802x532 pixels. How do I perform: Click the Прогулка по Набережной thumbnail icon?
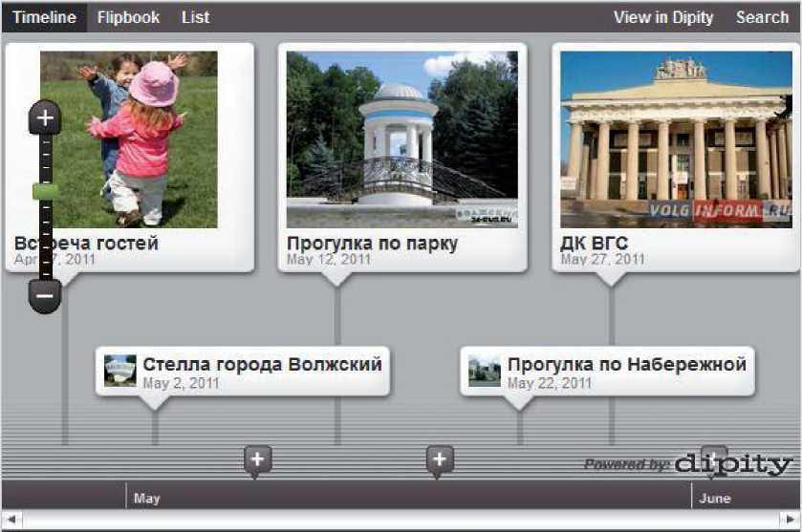[x=485, y=371]
